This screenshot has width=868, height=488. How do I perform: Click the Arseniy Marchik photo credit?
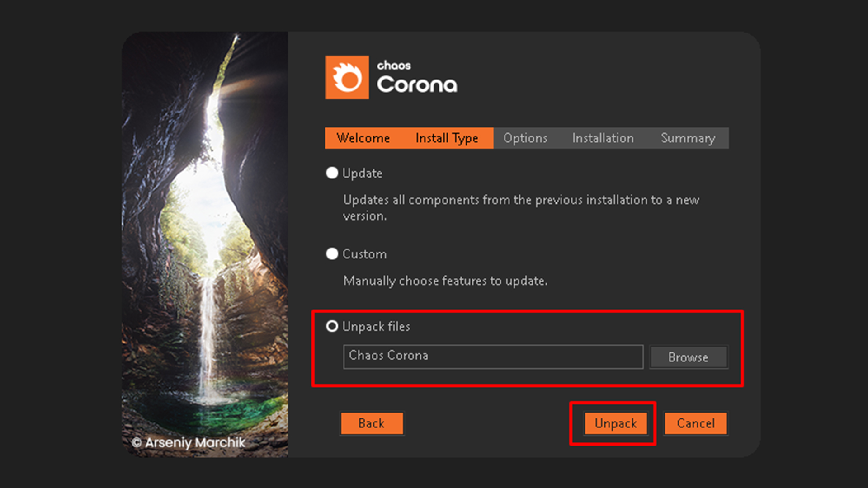[x=189, y=443]
